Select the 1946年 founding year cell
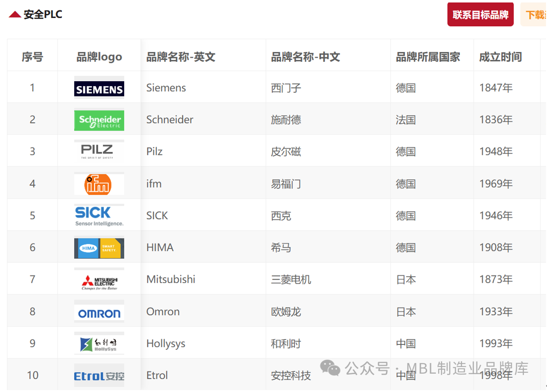Image resolution: width=547 pixels, height=392 pixels. click(507, 215)
